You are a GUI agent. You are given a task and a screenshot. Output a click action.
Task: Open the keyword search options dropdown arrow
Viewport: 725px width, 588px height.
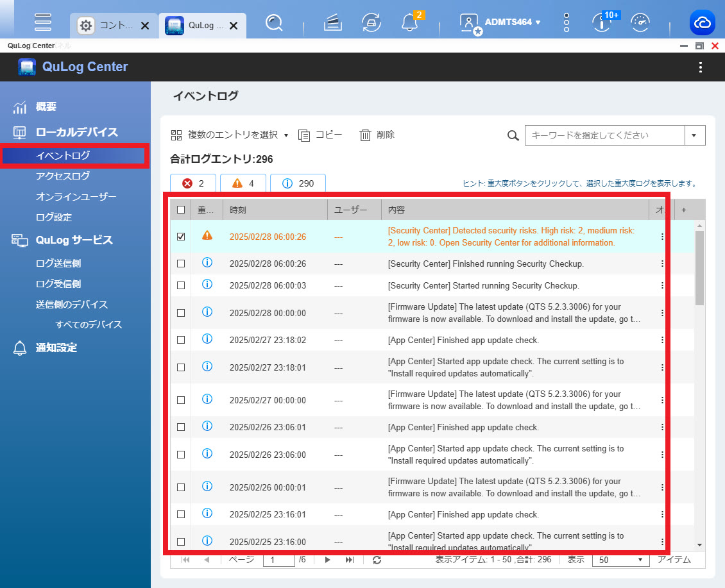(694, 135)
